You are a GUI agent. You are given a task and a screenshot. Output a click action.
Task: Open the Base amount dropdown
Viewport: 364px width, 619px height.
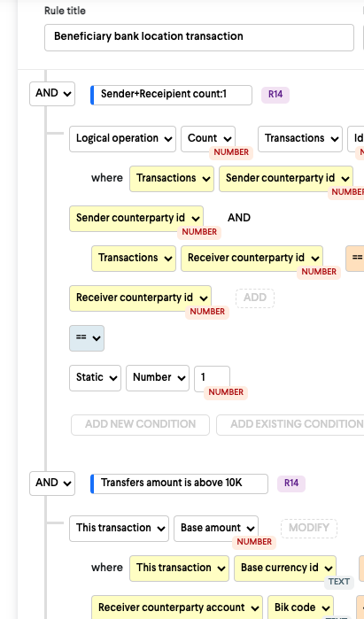click(x=216, y=529)
